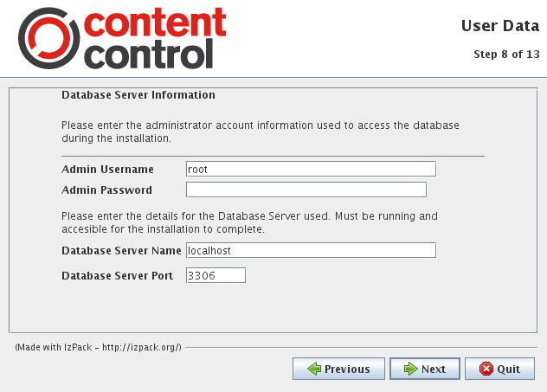Image resolution: width=547 pixels, height=392 pixels.
Task: Focus the Admin Username field
Action: pos(311,169)
